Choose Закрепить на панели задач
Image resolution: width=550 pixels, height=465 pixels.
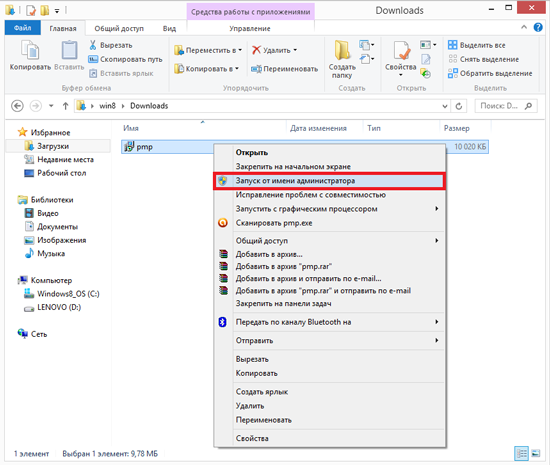[x=330, y=303]
